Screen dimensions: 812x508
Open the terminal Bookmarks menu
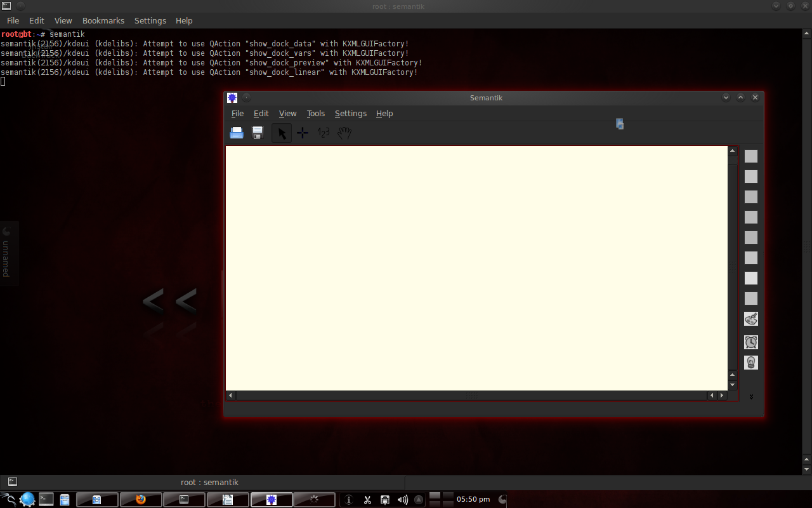point(103,21)
